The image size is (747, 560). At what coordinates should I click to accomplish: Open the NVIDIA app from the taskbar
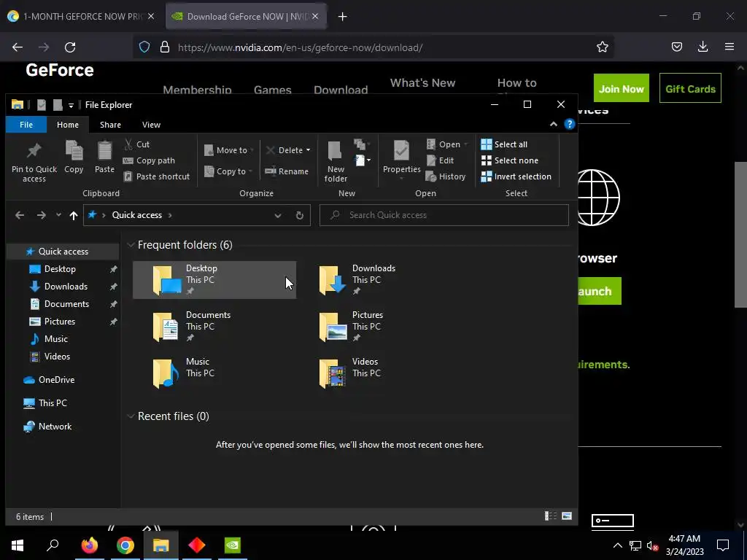coord(233,545)
